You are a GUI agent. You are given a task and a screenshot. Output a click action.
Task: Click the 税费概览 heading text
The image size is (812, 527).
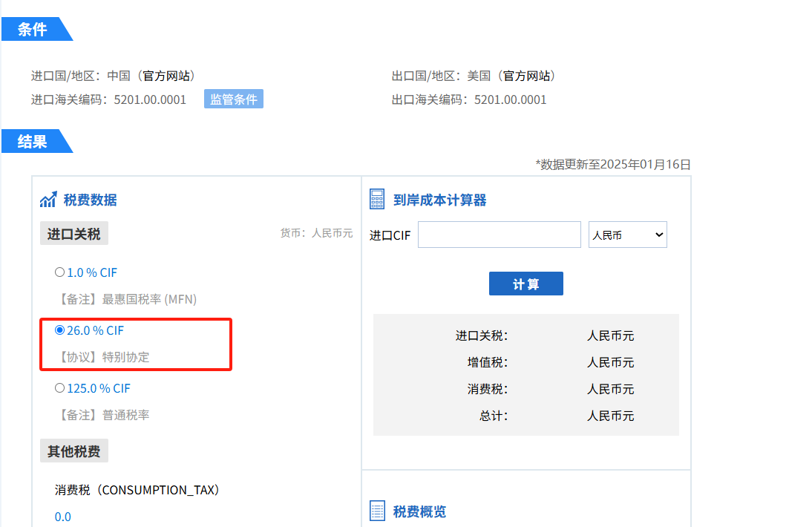pos(419,511)
